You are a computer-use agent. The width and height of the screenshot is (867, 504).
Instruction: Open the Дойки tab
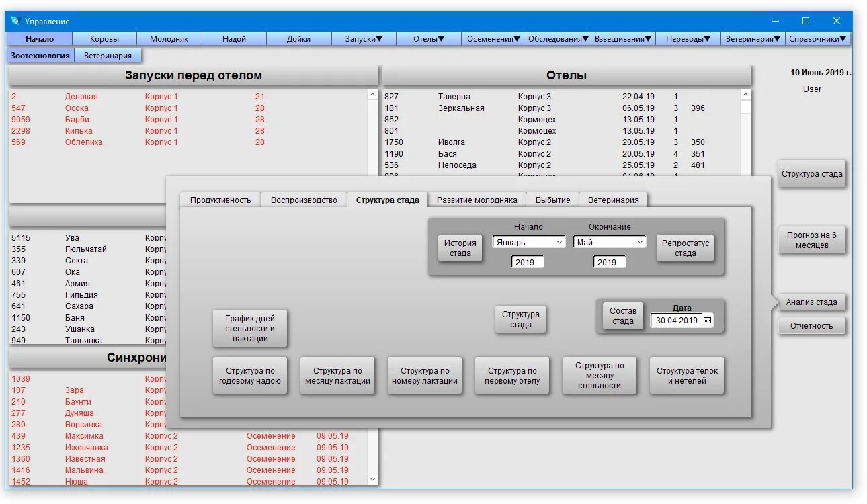point(299,39)
